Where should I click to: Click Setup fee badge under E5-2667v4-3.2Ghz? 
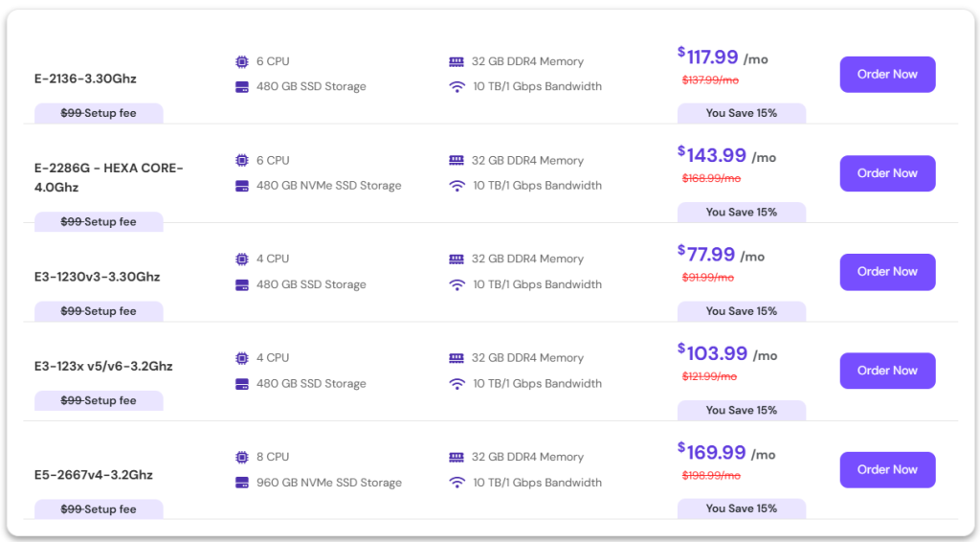tap(99, 509)
